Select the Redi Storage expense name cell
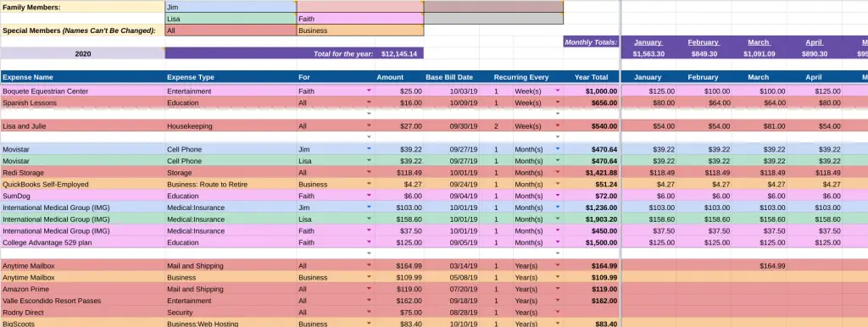The height and width of the screenshot is (327, 868). (x=82, y=173)
